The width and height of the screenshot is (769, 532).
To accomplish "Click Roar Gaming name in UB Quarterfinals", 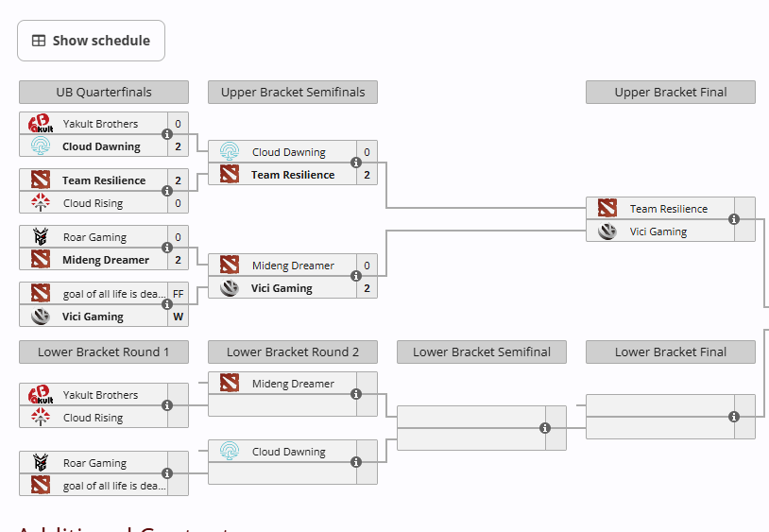I will tap(94, 237).
